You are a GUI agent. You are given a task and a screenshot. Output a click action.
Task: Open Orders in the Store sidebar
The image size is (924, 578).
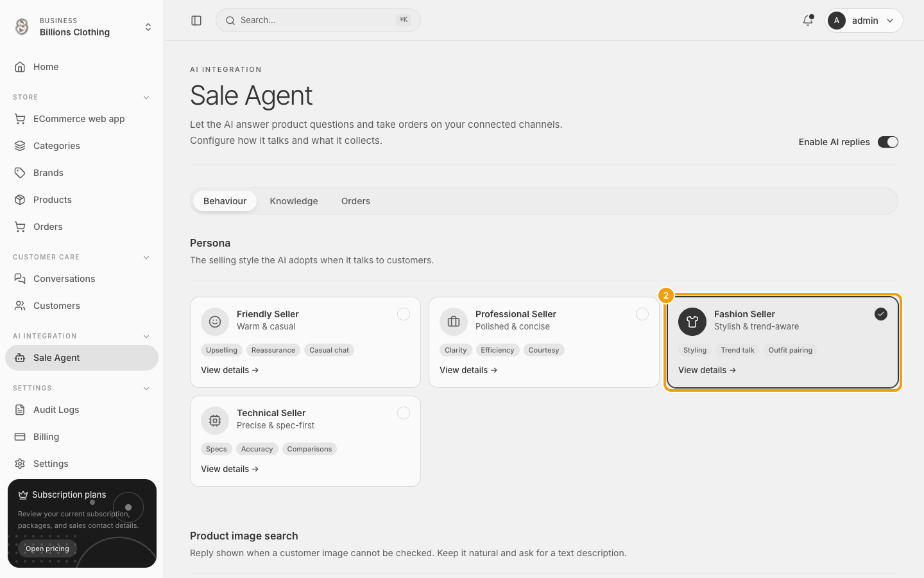pos(81,227)
